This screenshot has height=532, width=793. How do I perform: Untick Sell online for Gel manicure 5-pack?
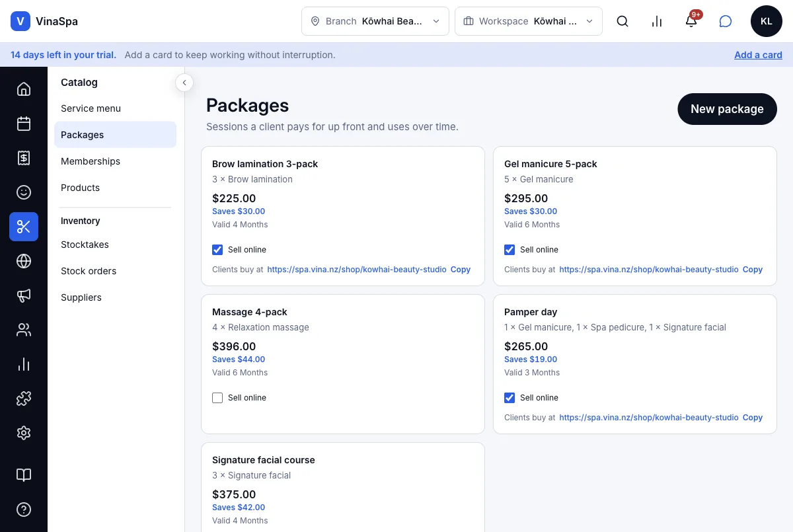(510, 250)
